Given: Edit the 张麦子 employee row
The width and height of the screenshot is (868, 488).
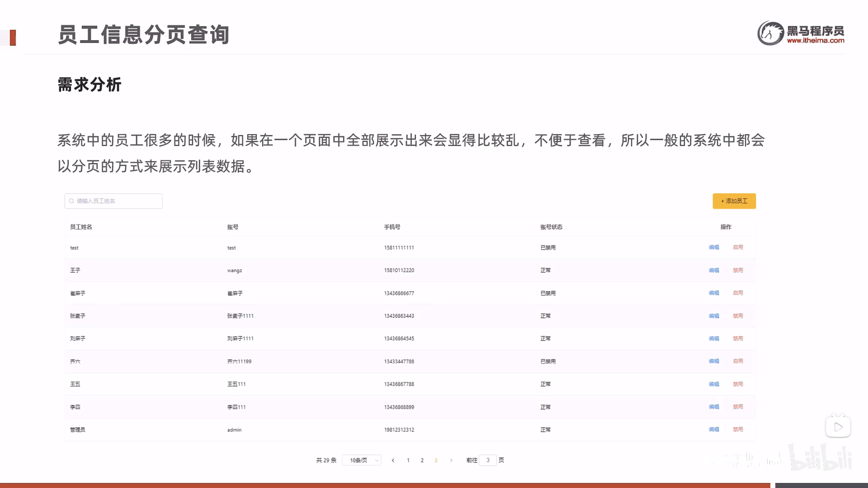Looking at the screenshot, I should pyautogui.click(x=714, y=316).
